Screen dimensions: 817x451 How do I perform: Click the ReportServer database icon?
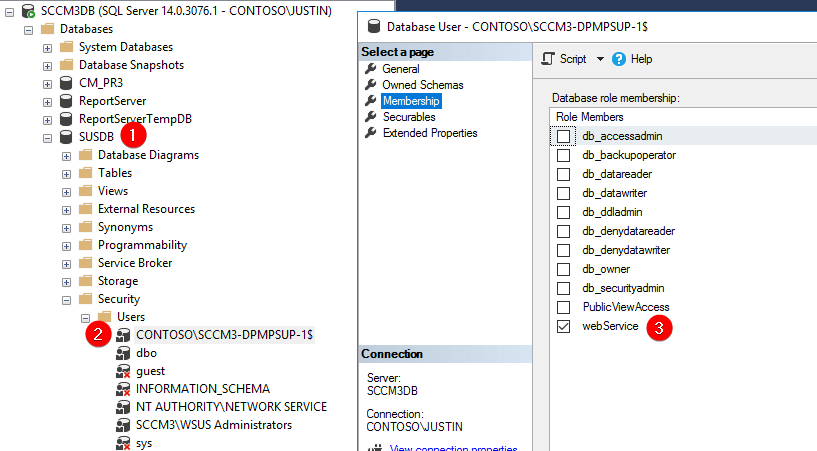click(66, 101)
